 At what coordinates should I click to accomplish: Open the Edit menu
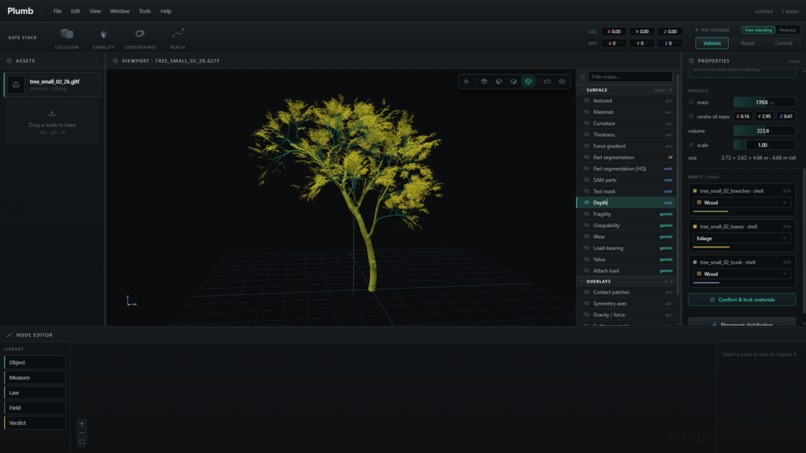pyautogui.click(x=75, y=11)
